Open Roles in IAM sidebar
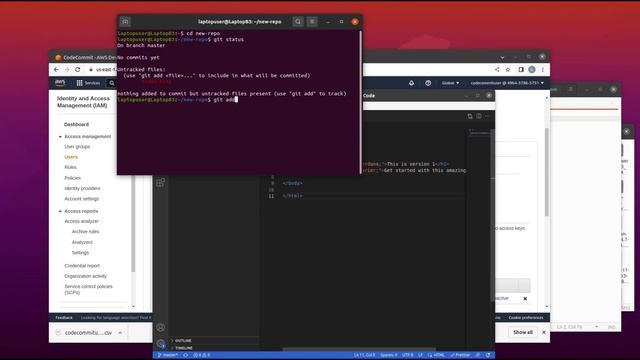 tap(71, 167)
